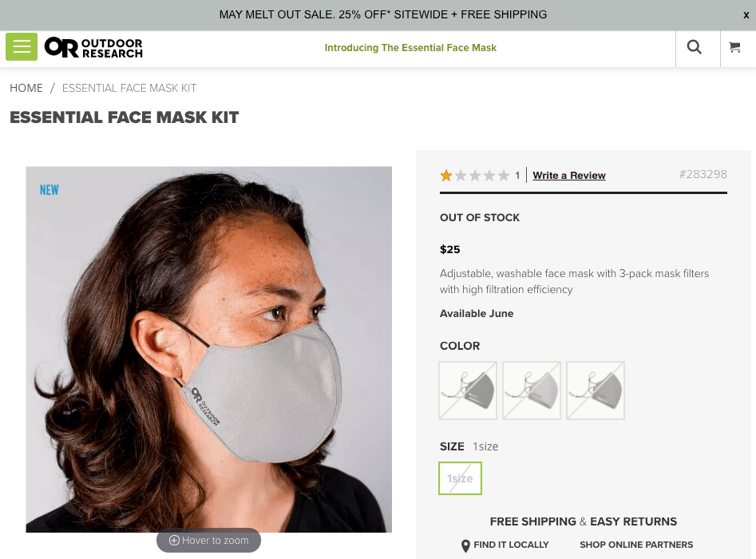Click the Hover to zoom badge

click(208, 541)
